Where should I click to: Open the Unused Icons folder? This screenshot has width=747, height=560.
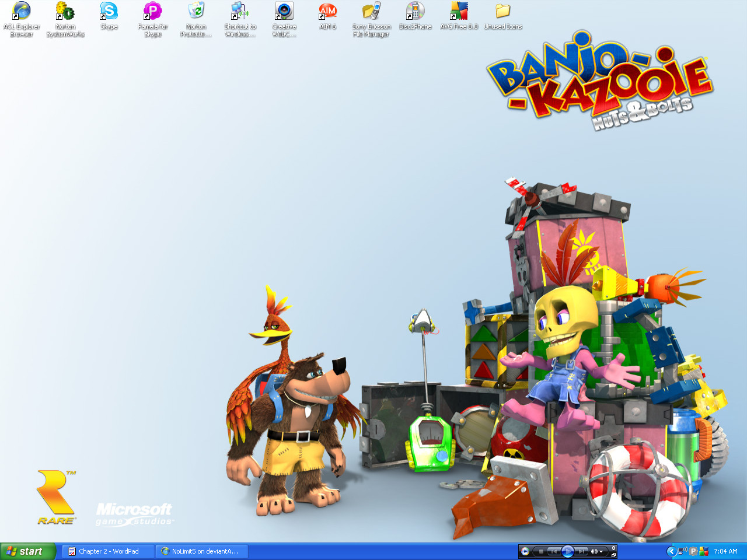click(503, 16)
